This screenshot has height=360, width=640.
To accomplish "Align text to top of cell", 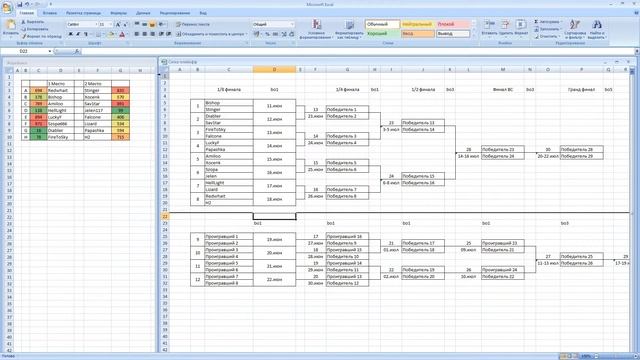I will click(x=137, y=24).
